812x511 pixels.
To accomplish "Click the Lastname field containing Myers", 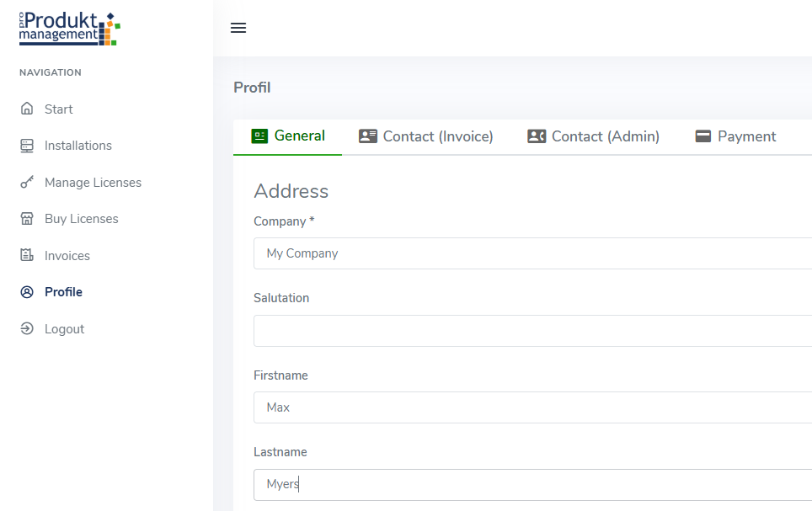I will point(532,485).
